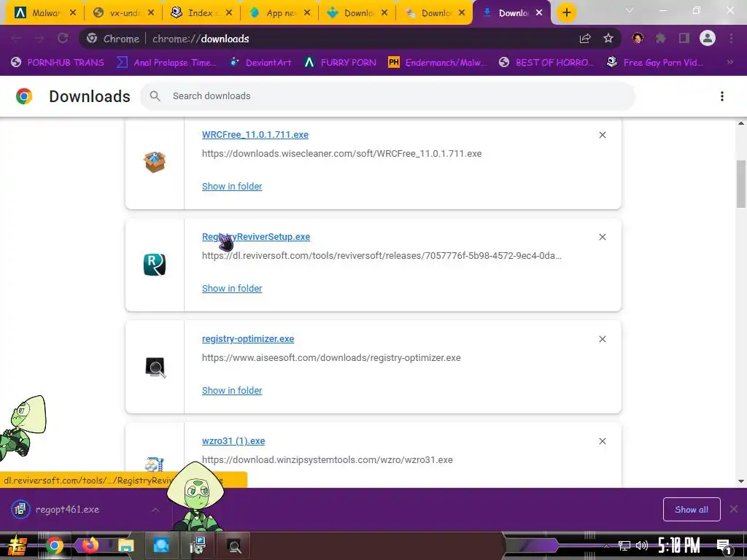Screen dimensions: 747x560
Task: Open the network icon in tray
Action: click(624, 545)
